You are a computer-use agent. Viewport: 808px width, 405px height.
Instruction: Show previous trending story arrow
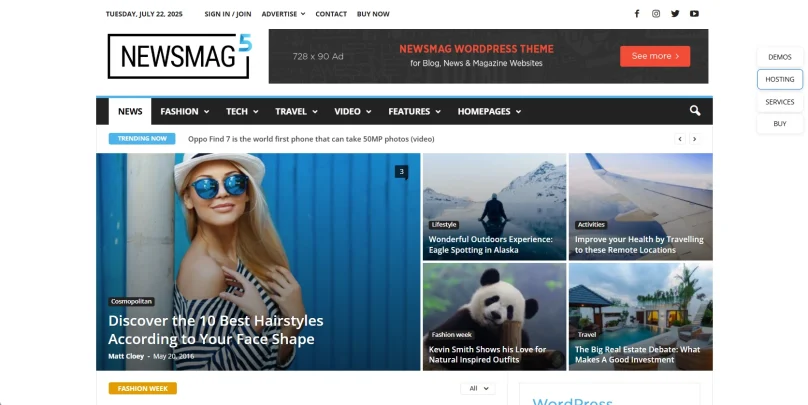click(680, 139)
